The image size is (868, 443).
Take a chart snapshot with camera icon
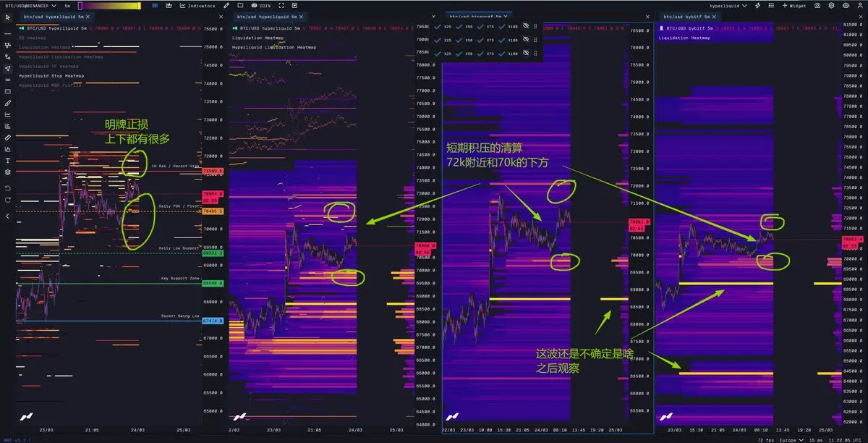click(x=817, y=6)
